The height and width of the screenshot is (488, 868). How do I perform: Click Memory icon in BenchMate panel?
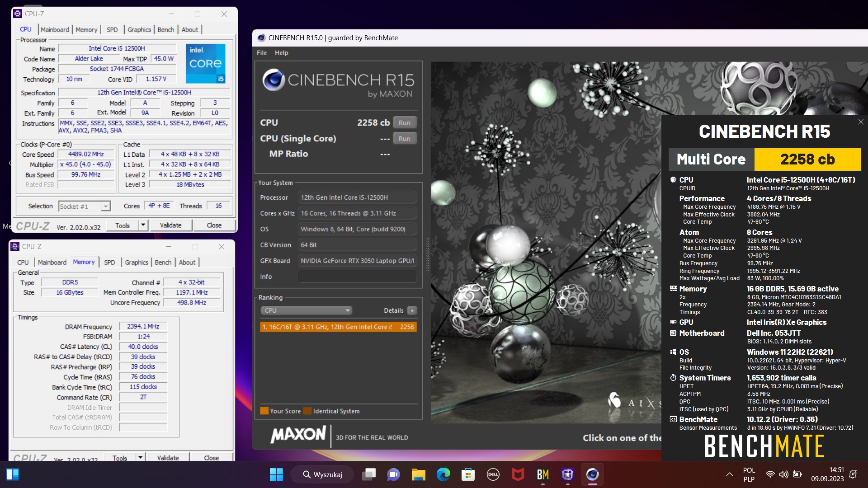coord(673,288)
